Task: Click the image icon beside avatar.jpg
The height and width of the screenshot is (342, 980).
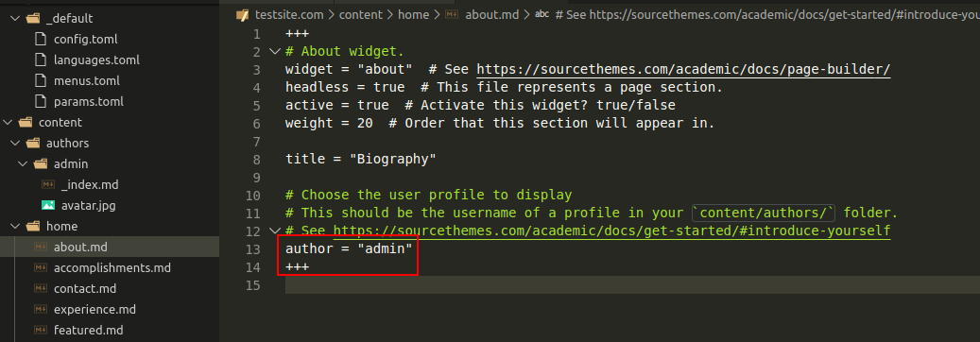Action: (x=48, y=205)
